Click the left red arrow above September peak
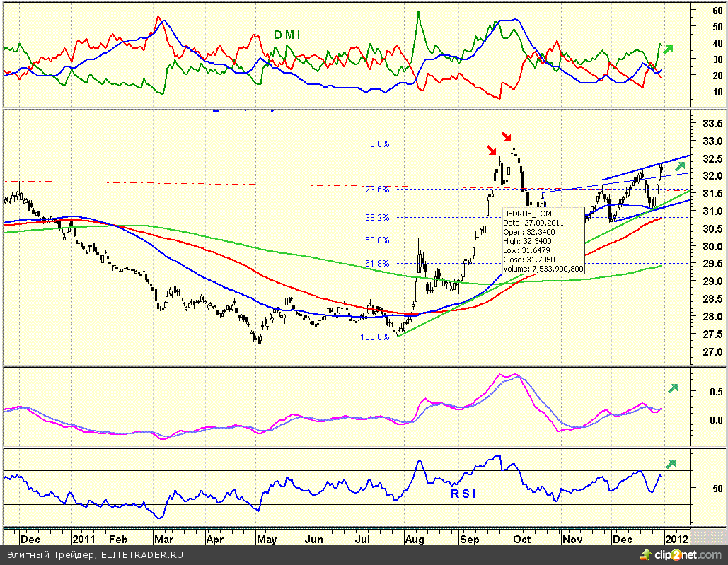728x565 pixels. click(492, 149)
